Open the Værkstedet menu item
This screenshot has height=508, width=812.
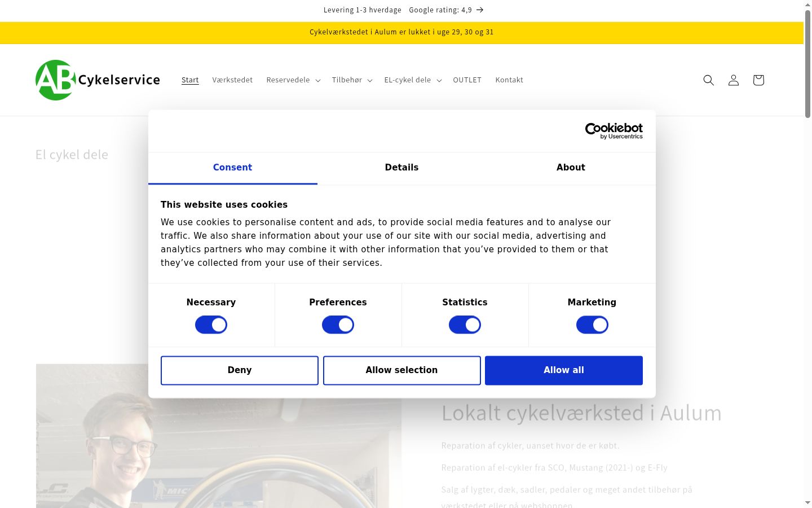tap(232, 80)
